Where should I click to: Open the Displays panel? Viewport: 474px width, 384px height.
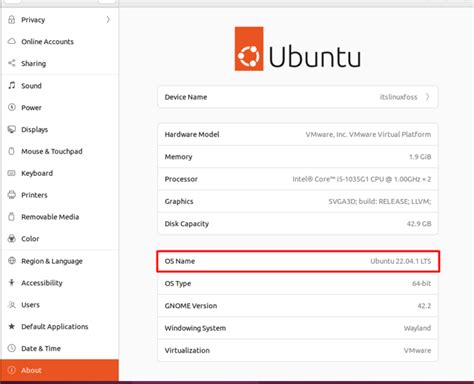[59, 129]
